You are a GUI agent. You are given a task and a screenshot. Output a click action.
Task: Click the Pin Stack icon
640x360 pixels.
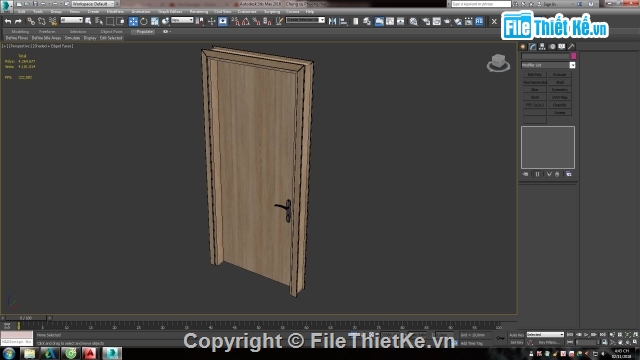pyautogui.click(x=526, y=174)
